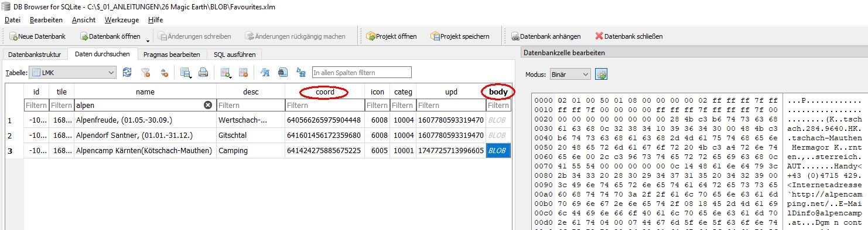Click the body column filter field

(498, 106)
